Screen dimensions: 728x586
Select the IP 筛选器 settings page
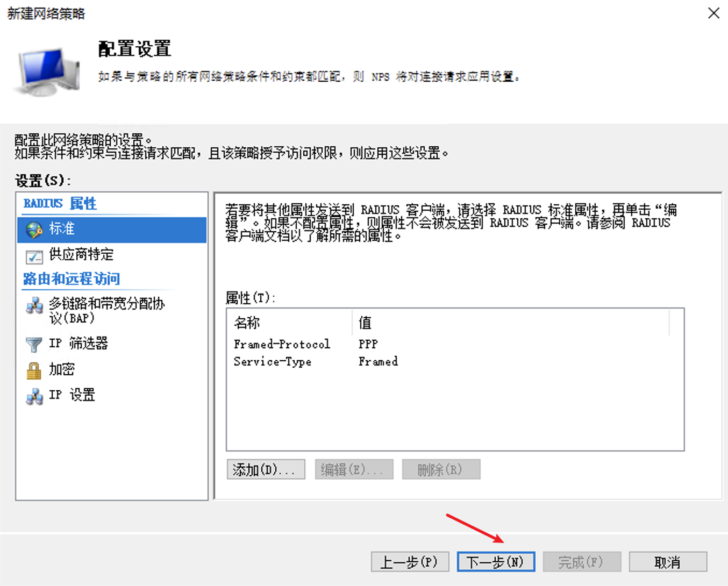click(x=78, y=344)
